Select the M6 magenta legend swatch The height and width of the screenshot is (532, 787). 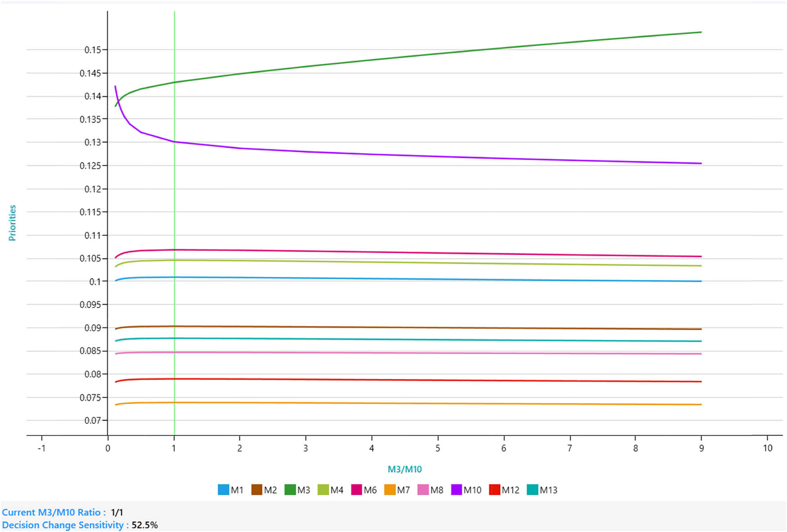[356, 490]
